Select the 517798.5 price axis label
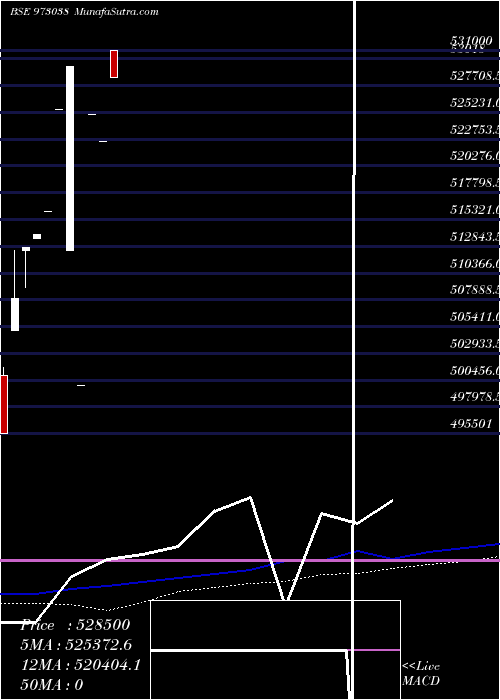500x700 pixels. [475, 183]
